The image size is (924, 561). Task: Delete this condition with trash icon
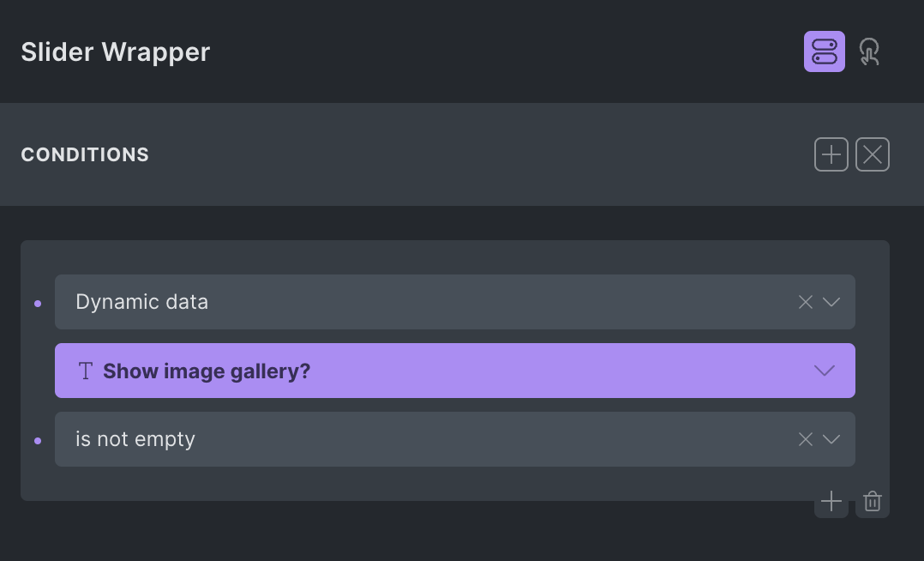(873, 502)
